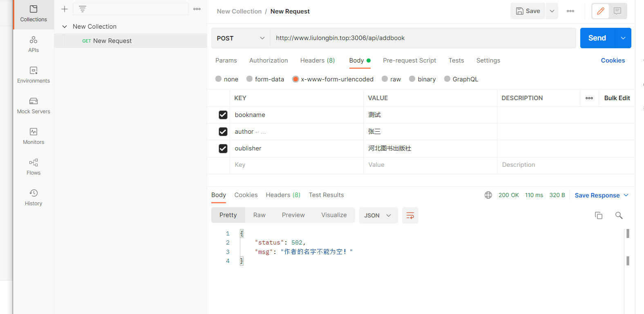Open the Cookies link
Image resolution: width=644 pixels, height=314 pixels.
613,61
